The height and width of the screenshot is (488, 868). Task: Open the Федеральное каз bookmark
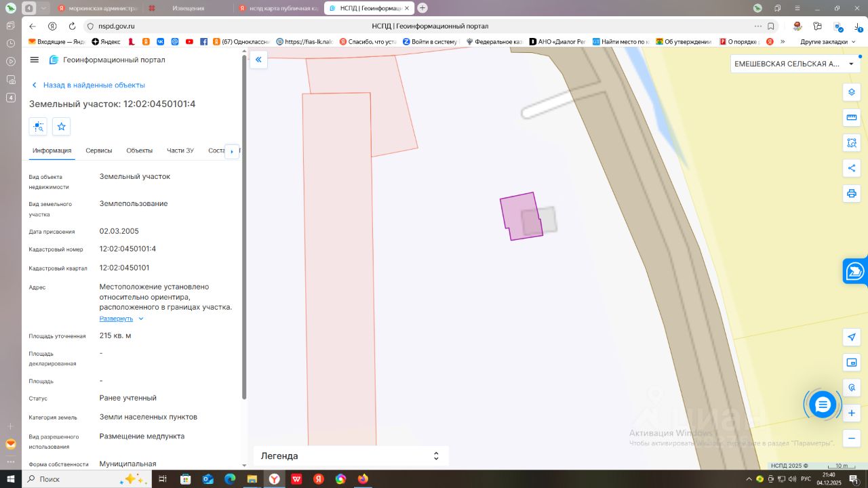(x=494, y=41)
